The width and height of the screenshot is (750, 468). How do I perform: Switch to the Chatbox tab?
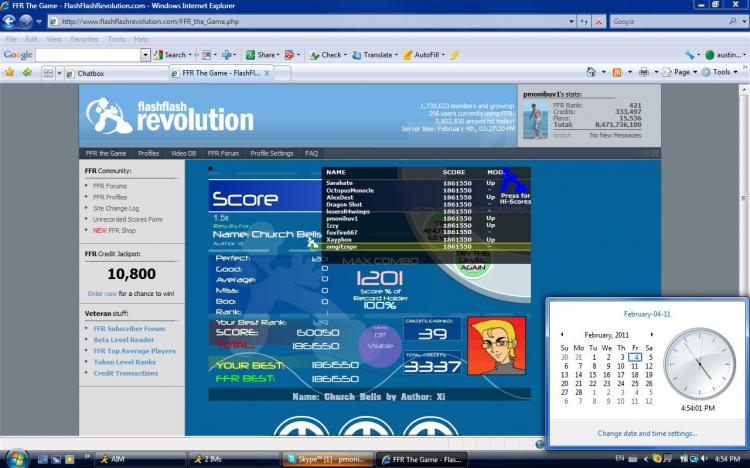(116, 73)
